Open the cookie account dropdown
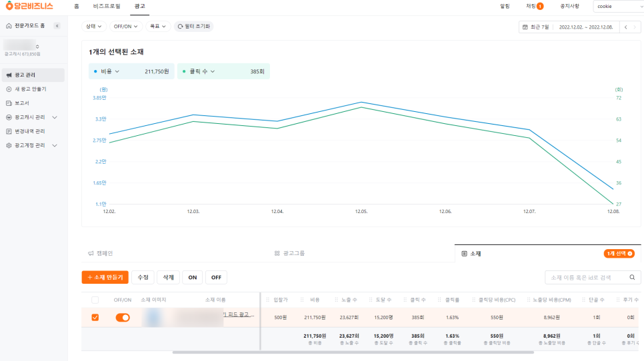Viewport: 644px width, 361px height. point(619,6)
